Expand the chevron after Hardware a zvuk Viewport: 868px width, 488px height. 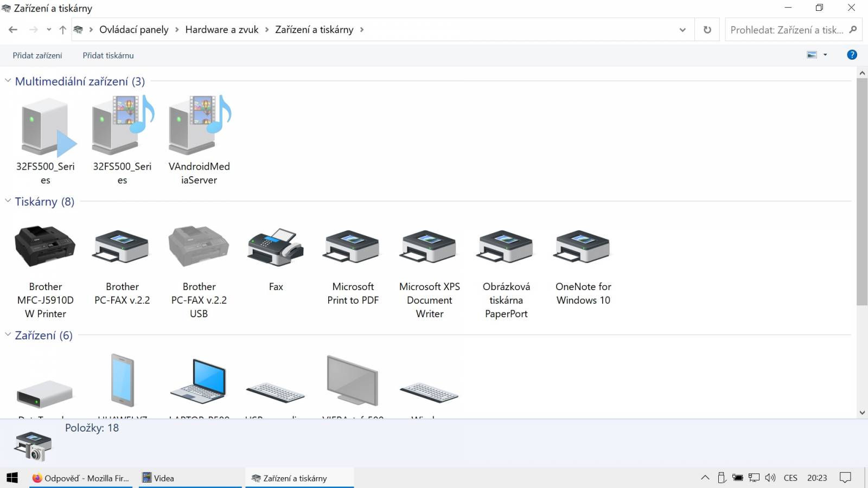[x=267, y=30]
